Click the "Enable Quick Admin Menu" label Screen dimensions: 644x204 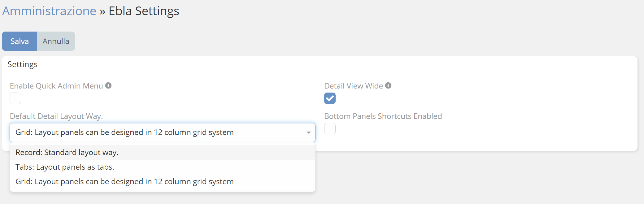pyautogui.click(x=56, y=86)
